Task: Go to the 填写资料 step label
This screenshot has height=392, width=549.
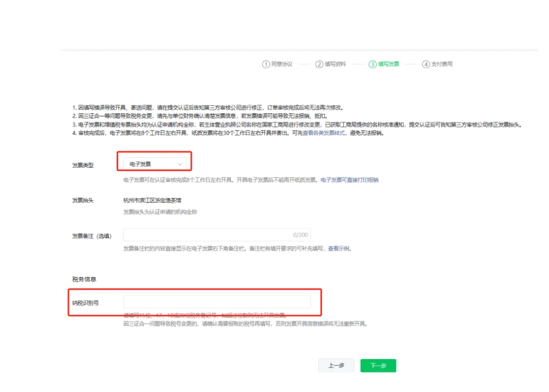Action: pos(335,64)
